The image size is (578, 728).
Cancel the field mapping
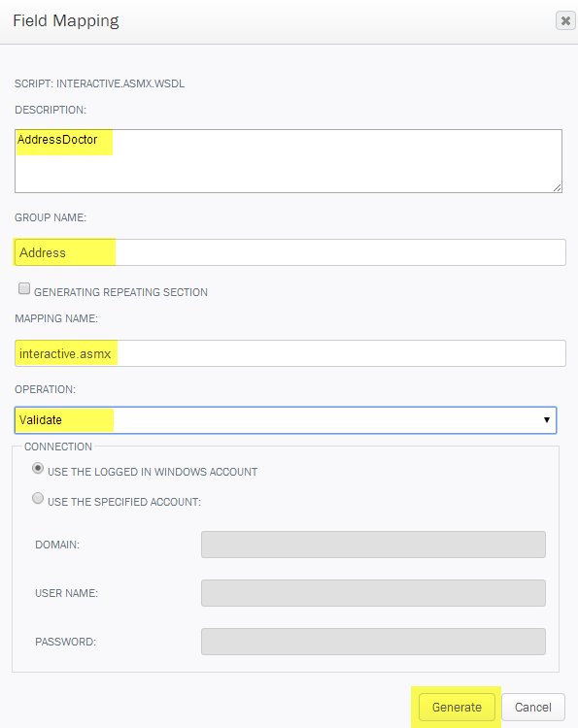click(x=533, y=707)
